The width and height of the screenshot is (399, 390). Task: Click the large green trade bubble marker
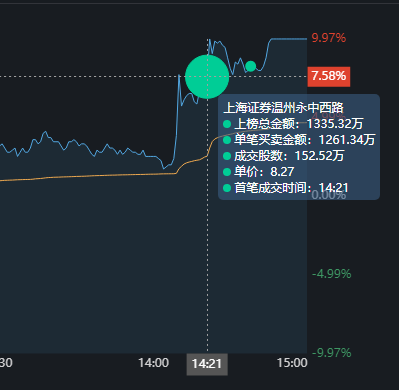pos(207,77)
